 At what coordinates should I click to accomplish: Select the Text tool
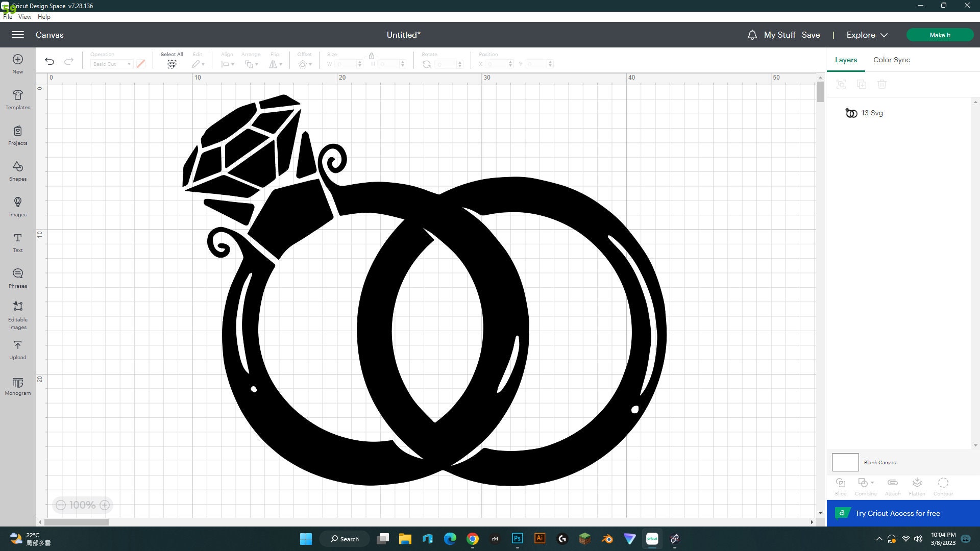click(x=17, y=242)
